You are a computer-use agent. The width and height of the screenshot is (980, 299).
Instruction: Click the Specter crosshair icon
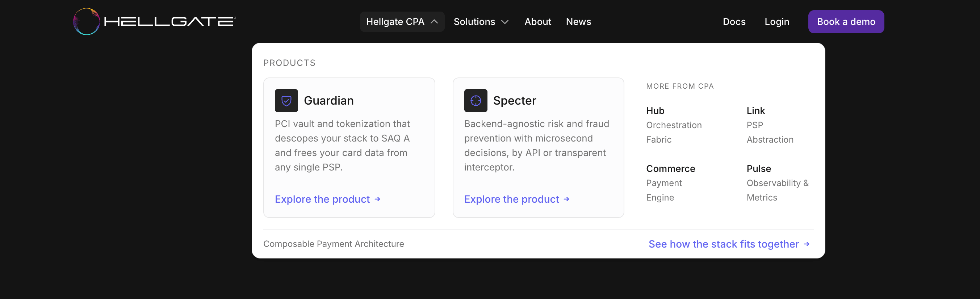click(x=476, y=100)
